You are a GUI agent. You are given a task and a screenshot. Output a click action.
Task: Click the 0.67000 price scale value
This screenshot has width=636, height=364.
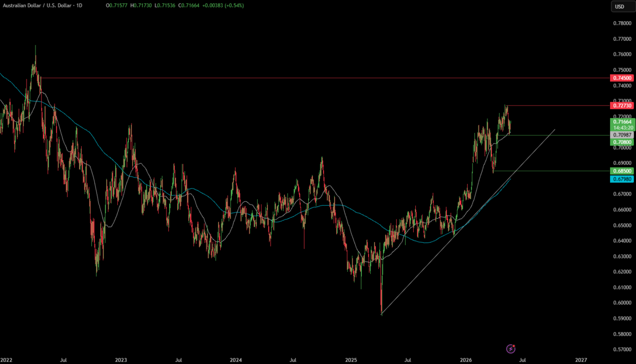tap(622, 194)
